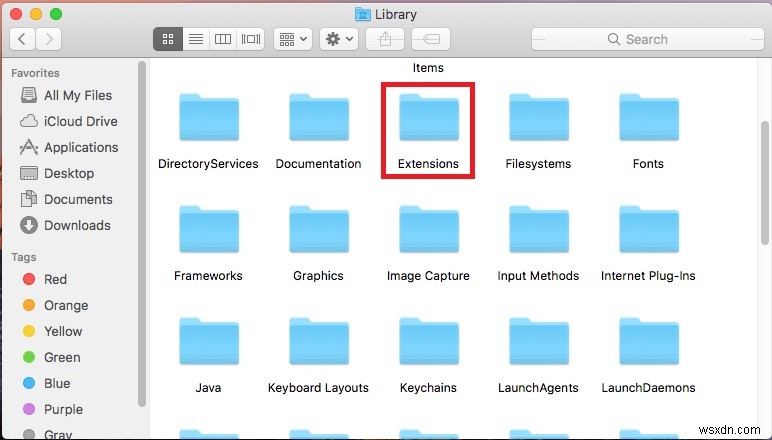
Task: Go back with the left arrow button
Action: [x=22, y=39]
